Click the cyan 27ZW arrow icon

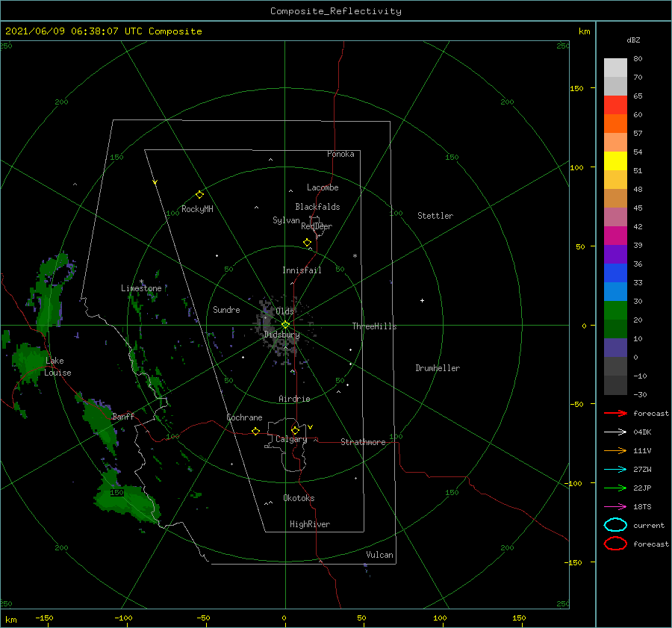[x=615, y=470]
